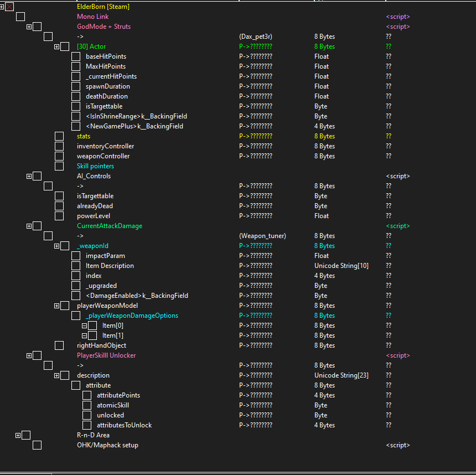Check the OHK/Maphack setup box
Image resolution: width=476 pixels, height=475 pixels.
[x=37, y=445]
